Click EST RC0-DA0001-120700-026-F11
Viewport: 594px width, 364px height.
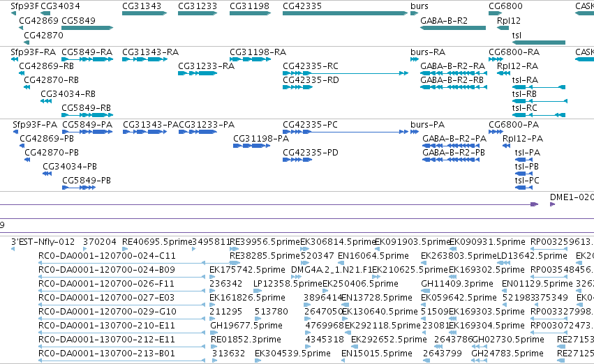pos(106,283)
